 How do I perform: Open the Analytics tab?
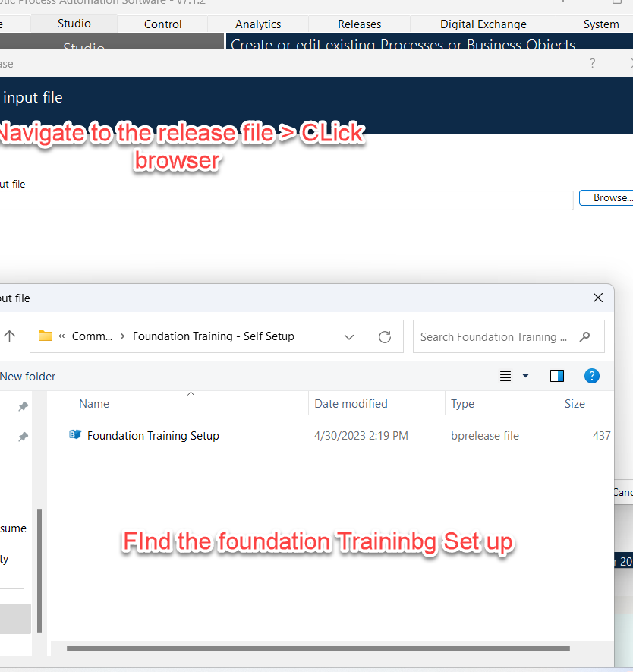[258, 24]
